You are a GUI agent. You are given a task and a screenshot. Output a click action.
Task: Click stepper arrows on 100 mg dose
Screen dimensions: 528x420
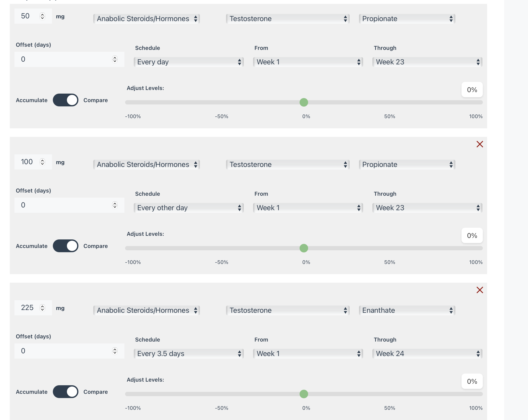click(42, 162)
